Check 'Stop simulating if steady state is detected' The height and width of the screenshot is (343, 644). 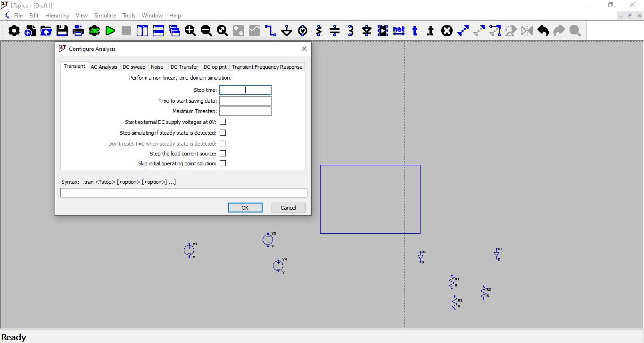pos(223,133)
